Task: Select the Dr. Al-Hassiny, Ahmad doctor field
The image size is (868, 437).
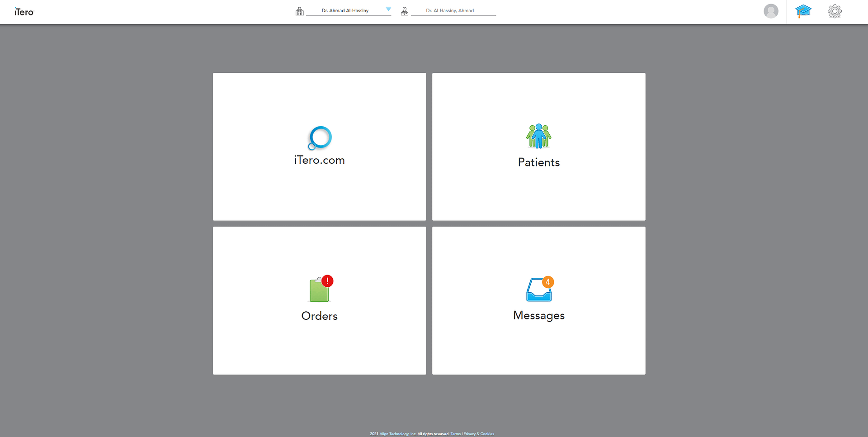Action: click(450, 11)
